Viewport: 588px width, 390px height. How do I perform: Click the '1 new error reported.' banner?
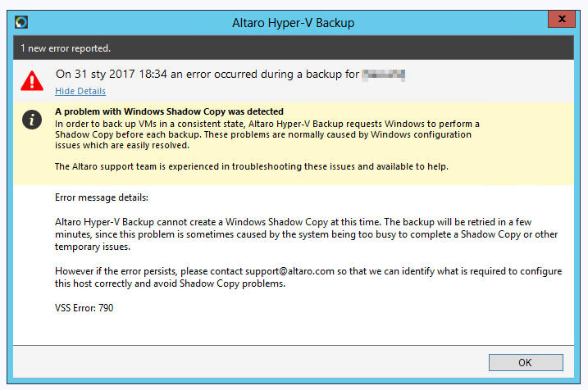coord(66,48)
